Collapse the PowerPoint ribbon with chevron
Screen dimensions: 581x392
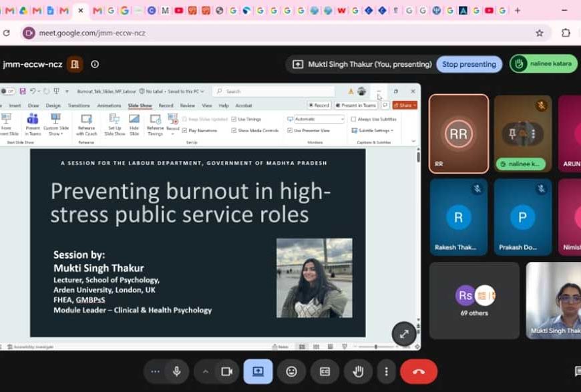(x=413, y=142)
